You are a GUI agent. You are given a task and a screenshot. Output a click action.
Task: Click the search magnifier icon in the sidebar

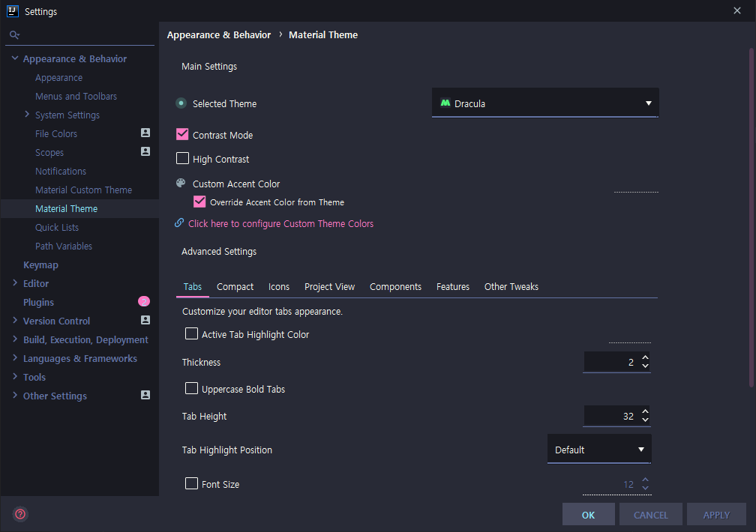click(14, 34)
